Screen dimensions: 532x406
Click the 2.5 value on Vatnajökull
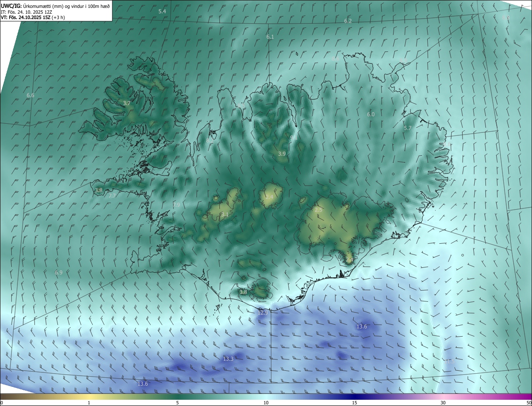pos(318,210)
